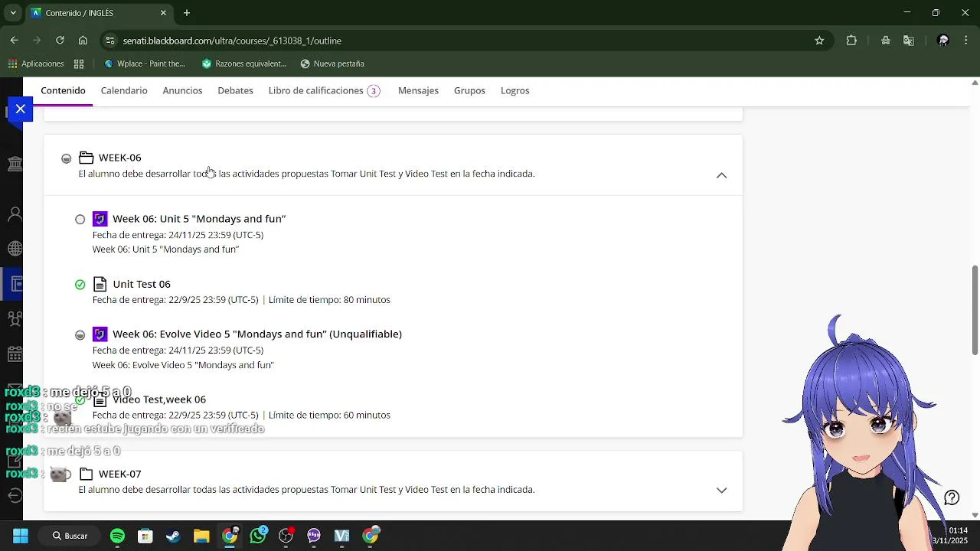Open a new Chrome tab
Image resolution: width=980 pixels, height=551 pixels.
point(187,13)
